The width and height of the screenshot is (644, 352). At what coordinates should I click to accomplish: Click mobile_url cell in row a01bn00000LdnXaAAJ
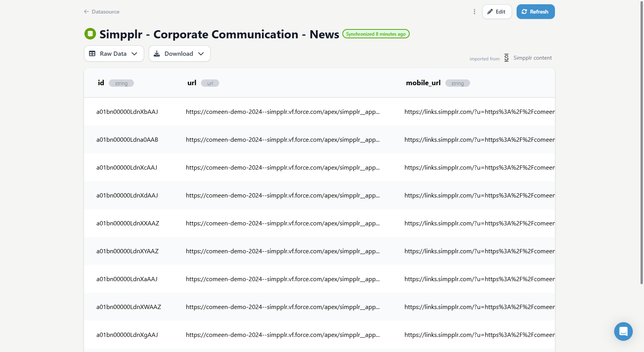pyautogui.click(x=479, y=279)
